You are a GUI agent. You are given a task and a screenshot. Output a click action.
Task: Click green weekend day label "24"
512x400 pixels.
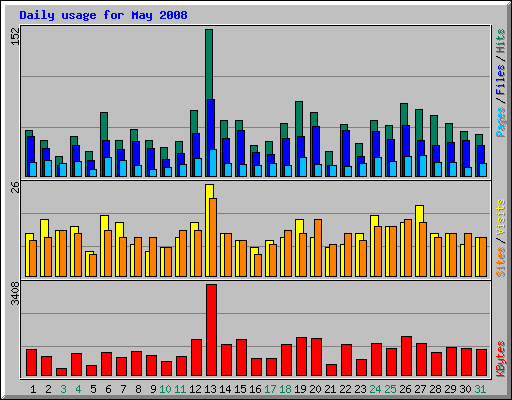(375, 389)
